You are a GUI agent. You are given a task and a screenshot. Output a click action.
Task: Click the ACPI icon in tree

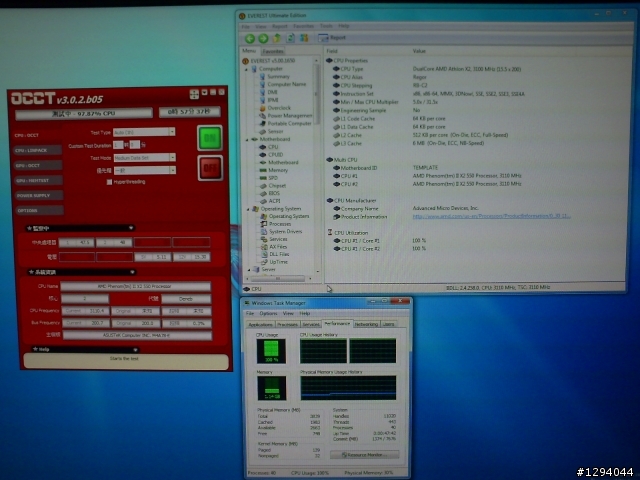coord(262,201)
